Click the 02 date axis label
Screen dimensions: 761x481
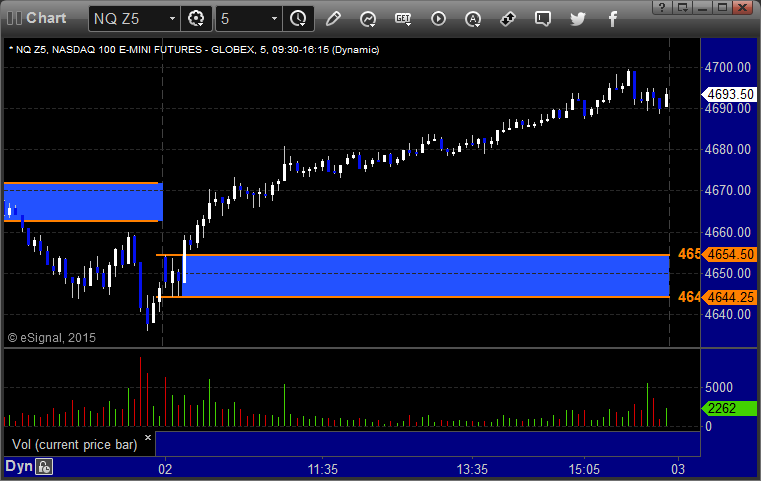(x=165, y=469)
